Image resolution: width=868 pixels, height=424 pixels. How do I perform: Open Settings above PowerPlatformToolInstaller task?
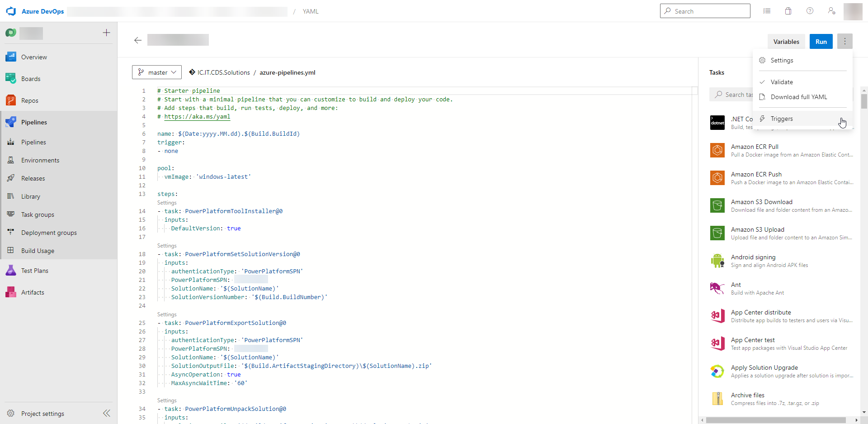click(167, 203)
